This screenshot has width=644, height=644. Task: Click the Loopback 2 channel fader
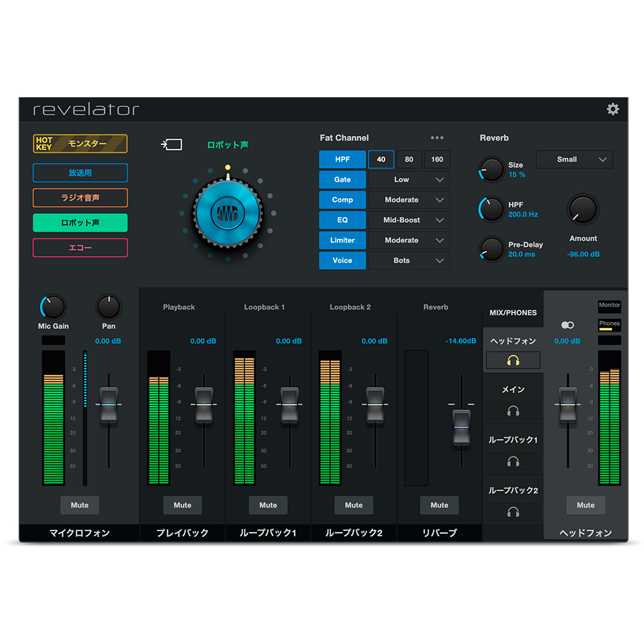tap(375, 405)
